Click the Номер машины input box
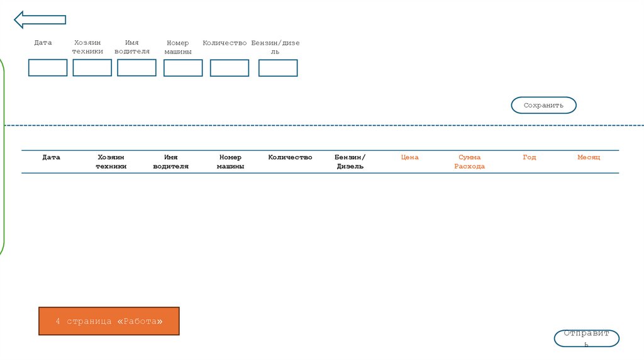 click(x=183, y=68)
